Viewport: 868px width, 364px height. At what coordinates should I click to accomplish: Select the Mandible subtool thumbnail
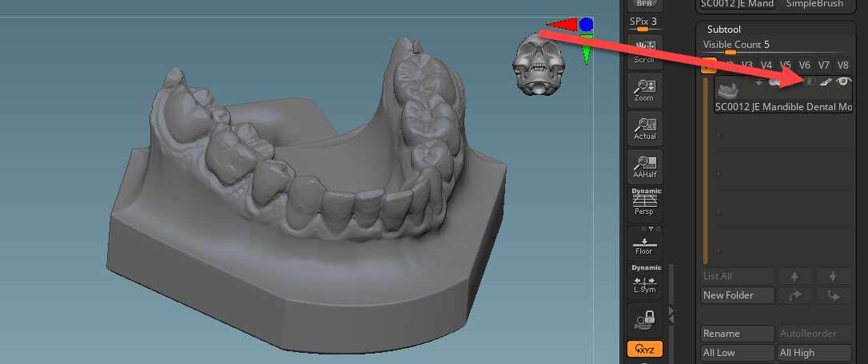pos(728,89)
